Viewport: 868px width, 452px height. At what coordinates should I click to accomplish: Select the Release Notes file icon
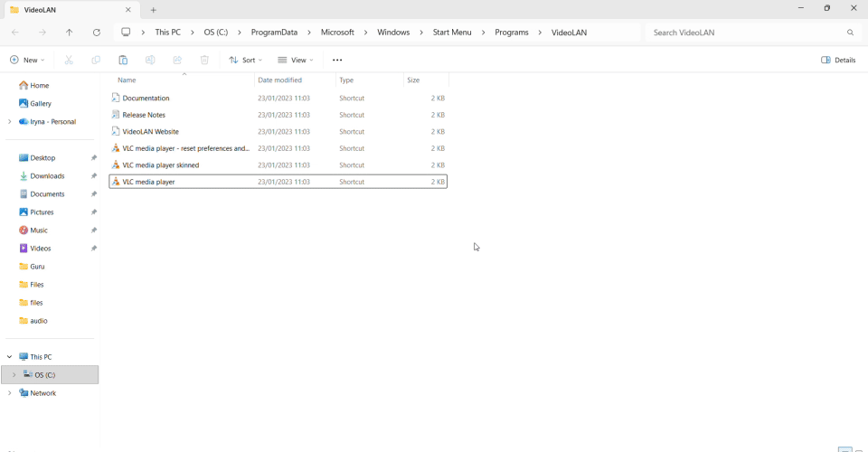tap(115, 115)
